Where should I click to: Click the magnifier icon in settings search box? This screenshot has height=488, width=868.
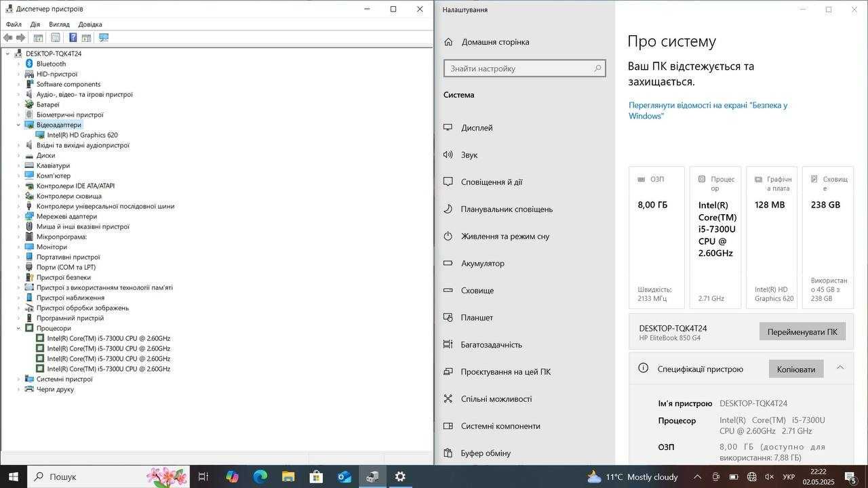(x=597, y=68)
